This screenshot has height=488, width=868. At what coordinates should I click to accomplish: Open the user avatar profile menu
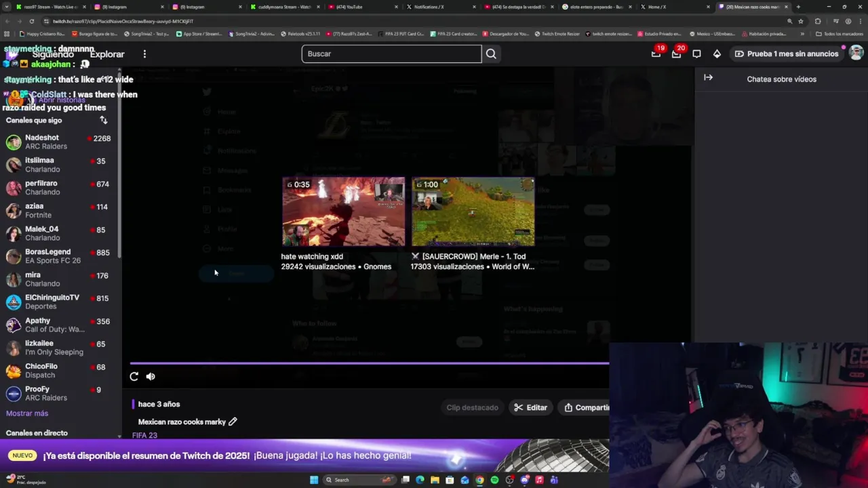856,53
